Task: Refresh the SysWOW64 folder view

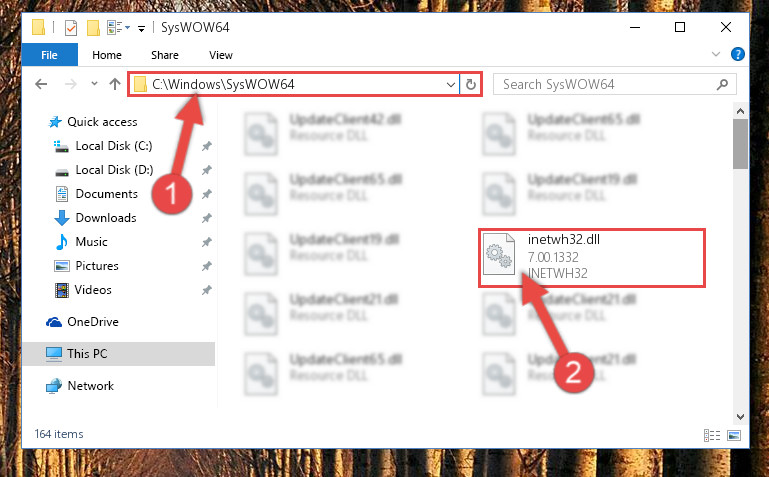Action: 471,84
